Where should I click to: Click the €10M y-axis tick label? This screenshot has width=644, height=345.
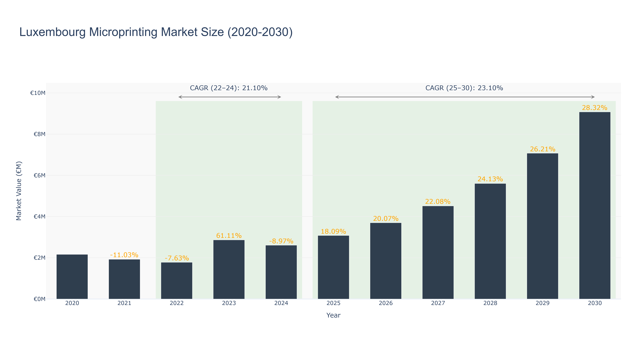pyautogui.click(x=38, y=93)
